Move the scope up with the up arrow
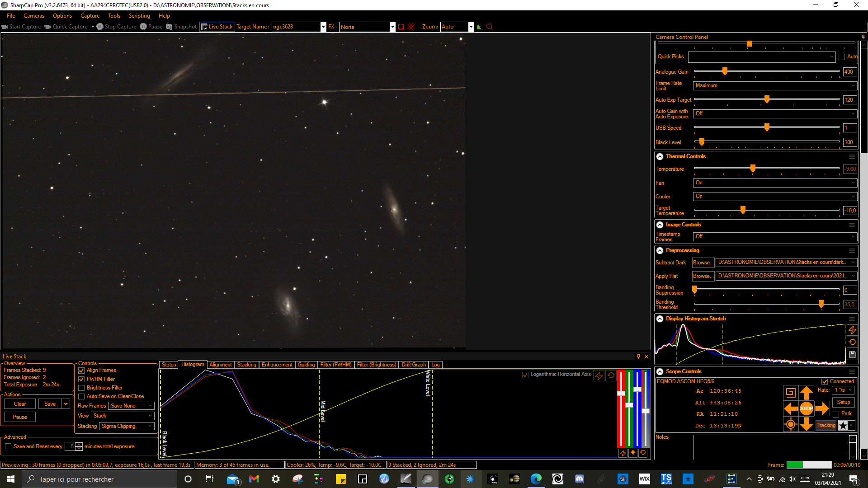The height and width of the screenshot is (488, 868). pos(807,393)
